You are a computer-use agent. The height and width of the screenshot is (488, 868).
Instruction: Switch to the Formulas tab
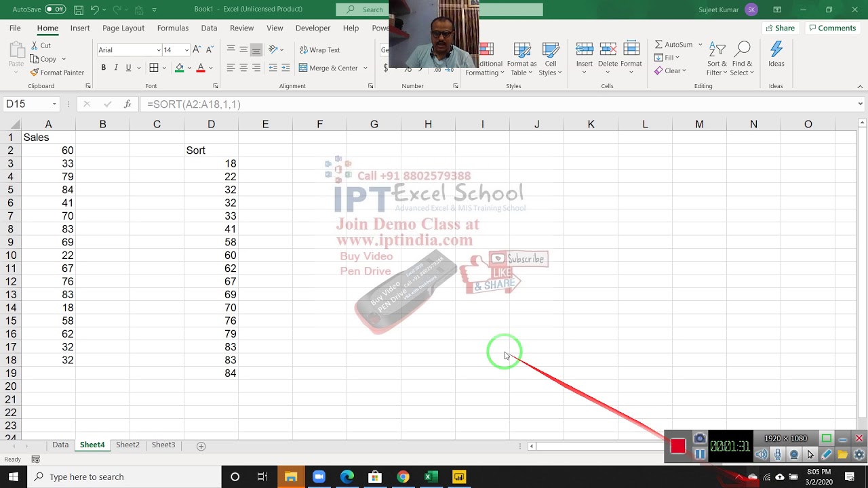point(173,28)
